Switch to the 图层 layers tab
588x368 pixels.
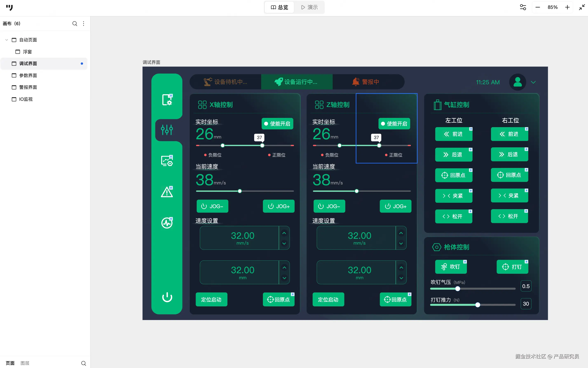point(25,363)
